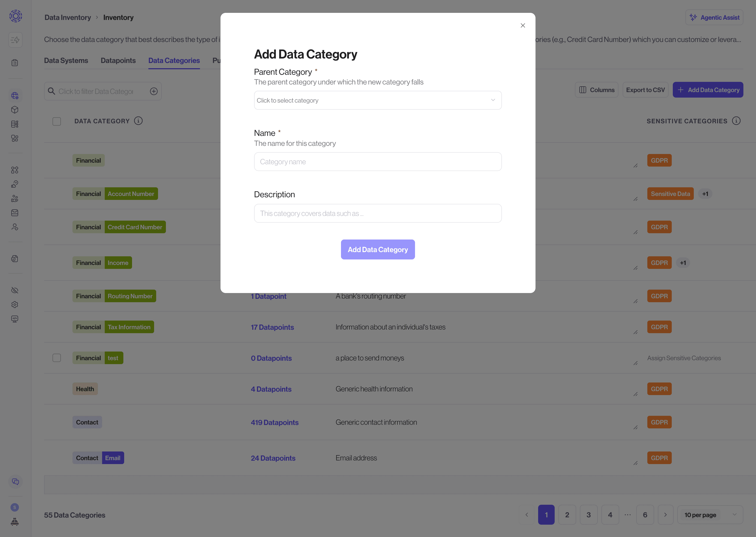The image size is (756, 537).
Task: Click the Credit Card Number tag
Action: [135, 227]
